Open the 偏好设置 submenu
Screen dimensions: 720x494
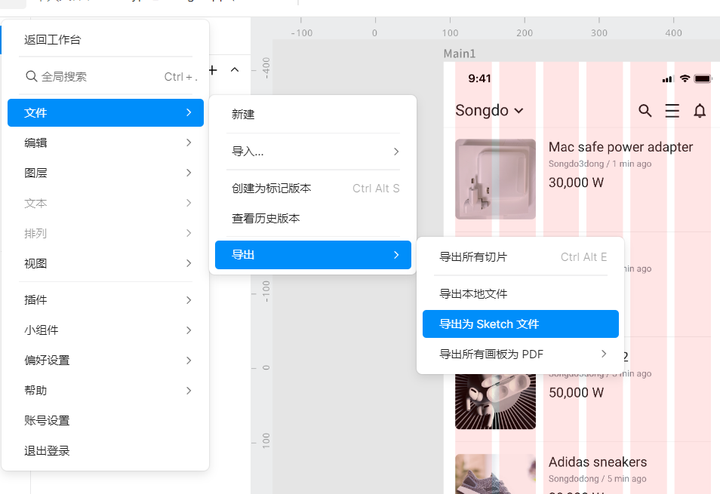point(105,360)
